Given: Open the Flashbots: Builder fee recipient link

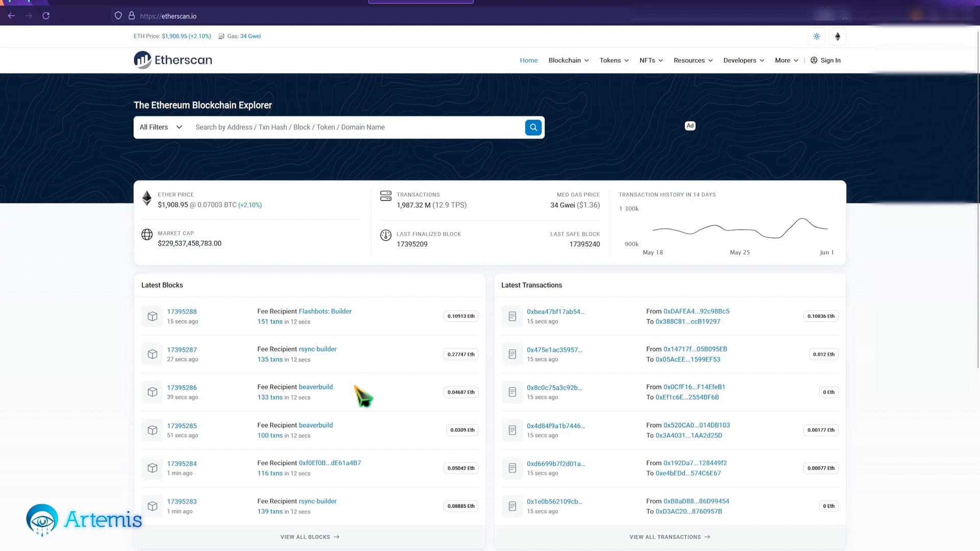Looking at the screenshot, I should pyautogui.click(x=325, y=311).
